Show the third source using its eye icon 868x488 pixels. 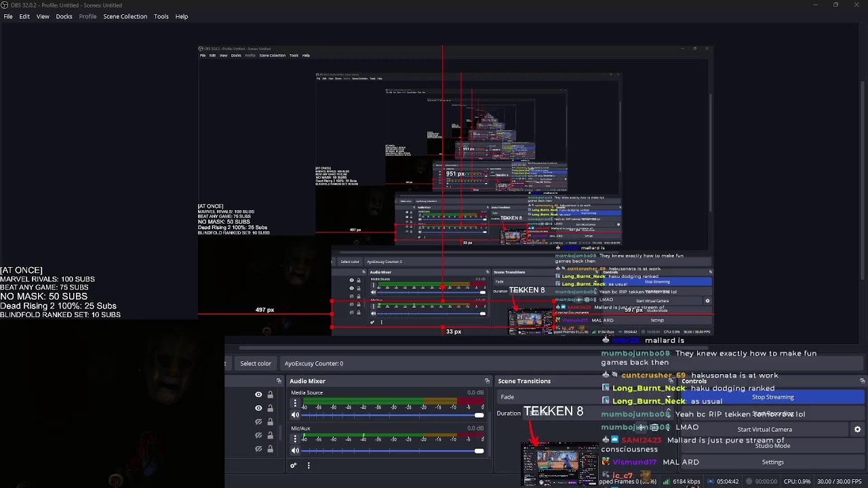coord(258,422)
